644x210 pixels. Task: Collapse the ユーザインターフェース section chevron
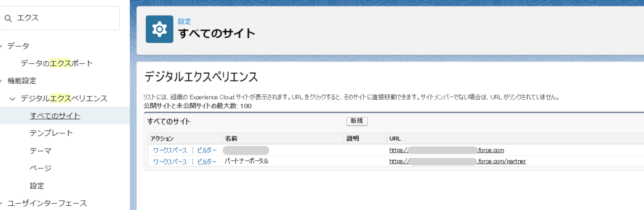tap(2, 203)
